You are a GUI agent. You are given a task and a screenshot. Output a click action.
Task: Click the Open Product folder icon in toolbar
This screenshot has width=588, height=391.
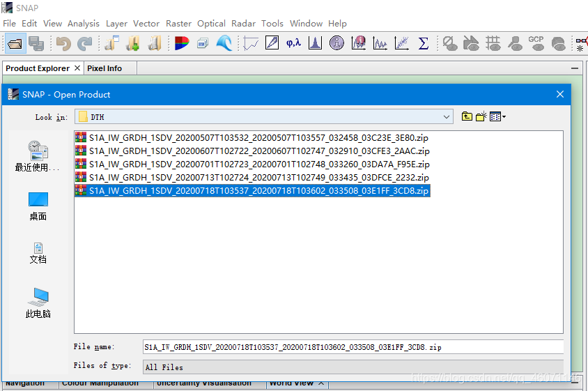(x=15, y=43)
